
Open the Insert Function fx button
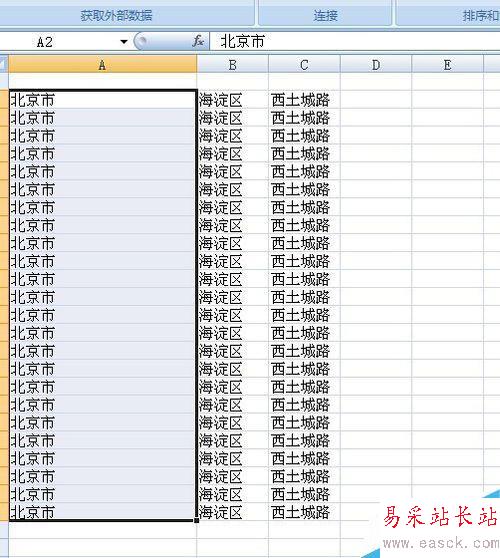point(198,42)
